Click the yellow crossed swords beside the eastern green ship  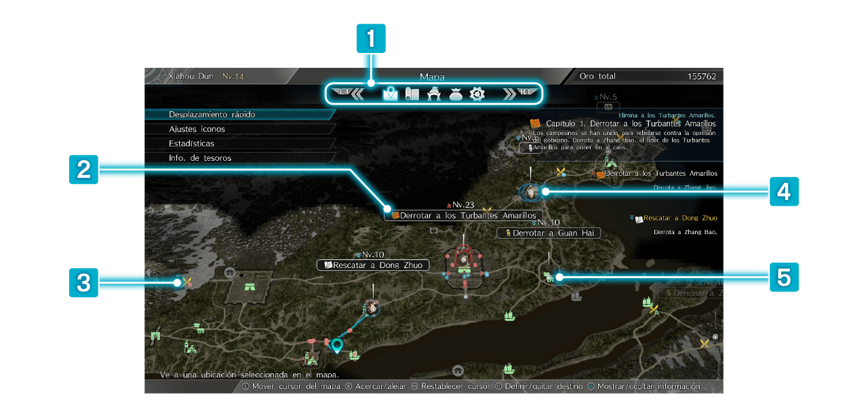pos(654,310)
